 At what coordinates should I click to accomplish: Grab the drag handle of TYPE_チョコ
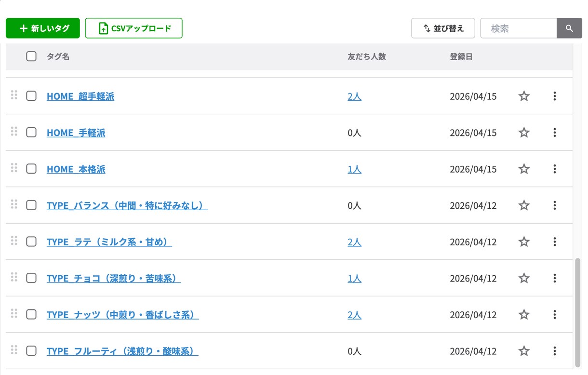(14, 277)
